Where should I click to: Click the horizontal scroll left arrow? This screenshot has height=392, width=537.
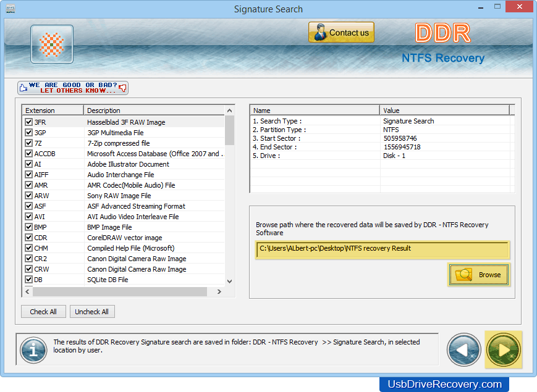coord(27,292)
